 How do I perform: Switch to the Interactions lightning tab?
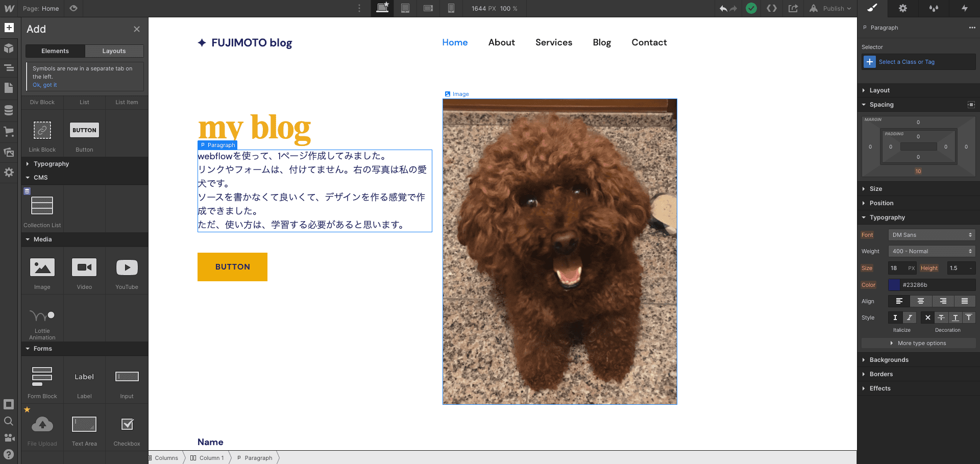click(x=964, y=9)
